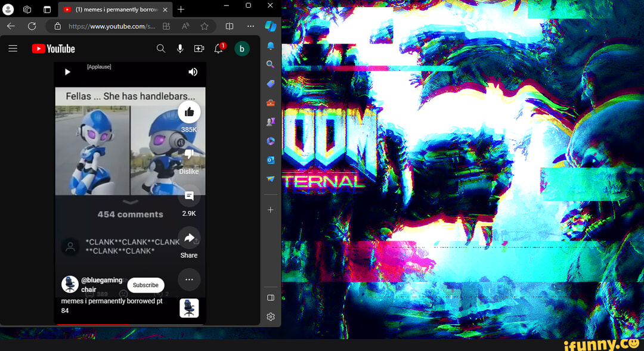Toggle split screen in Edge
This screenshot has width=644, height=351.
(230, 26)
